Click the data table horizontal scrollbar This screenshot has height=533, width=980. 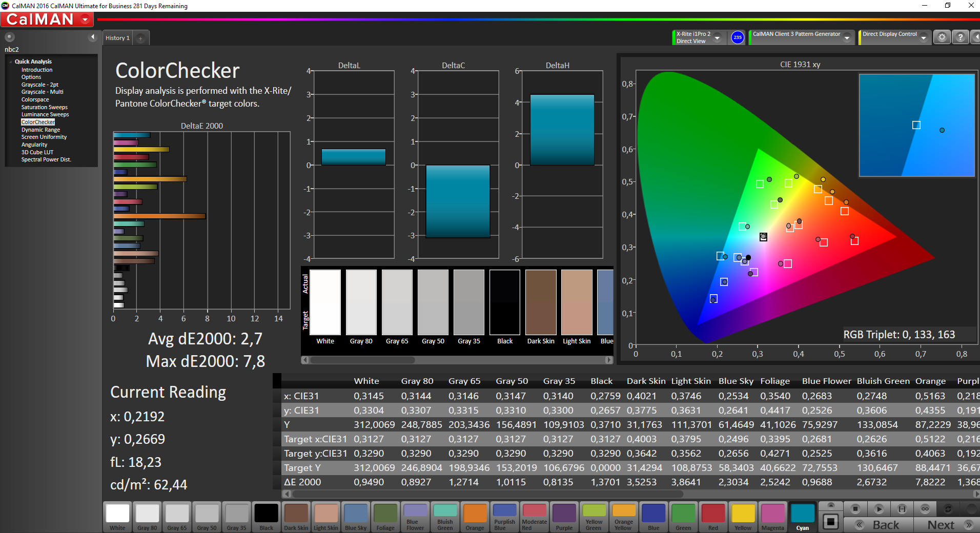(487, 494)
